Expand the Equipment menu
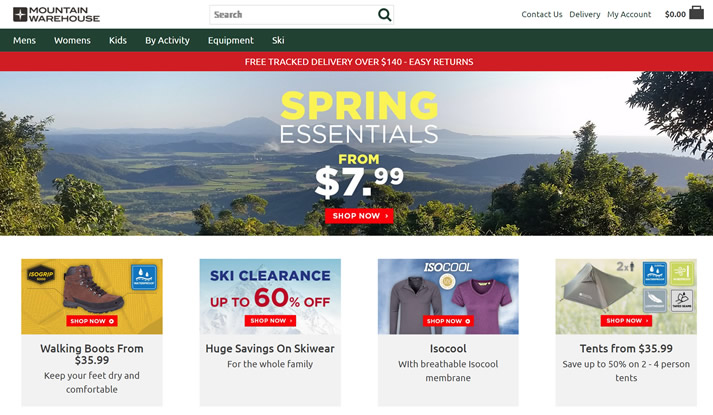Image resolution: width=713 pixels, height=415 pixels. click(231, 41)
